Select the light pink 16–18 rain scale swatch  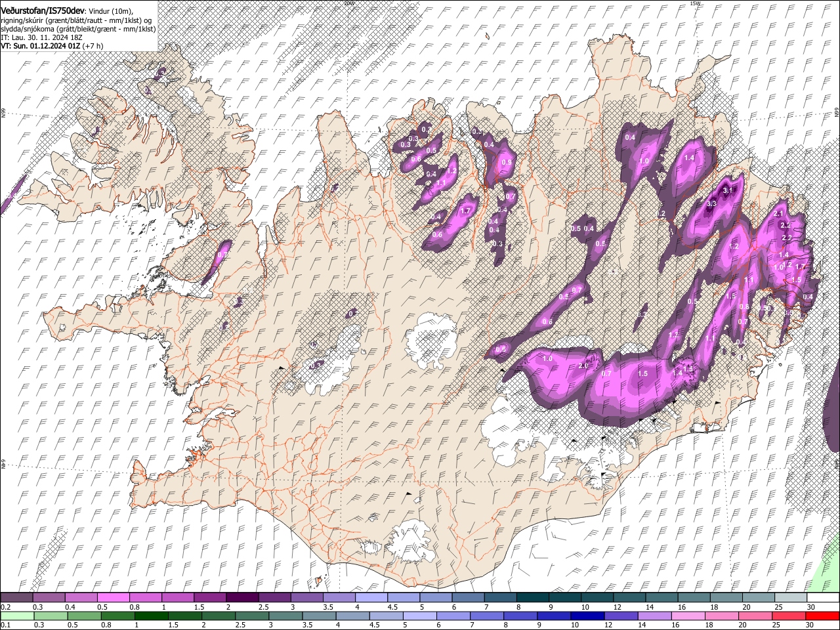[688, 616]
